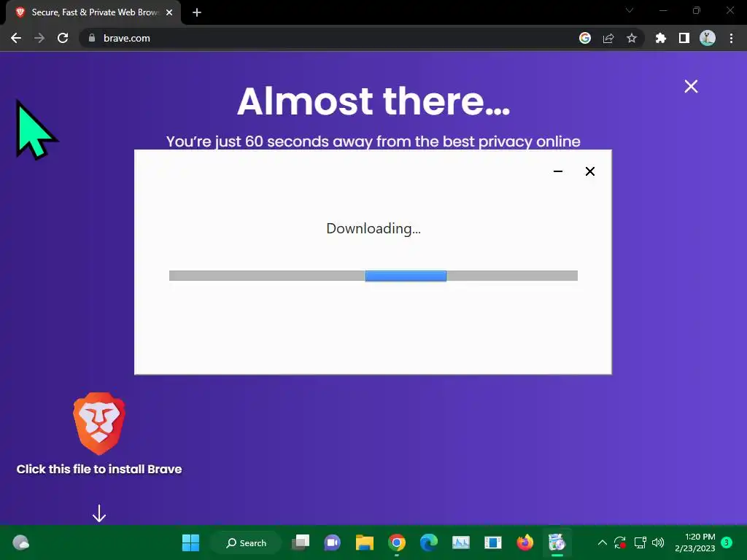The height and width of the screenshot is (560, 747).
Task: Click the browser back arrow
Action: [x=16, y=38]
